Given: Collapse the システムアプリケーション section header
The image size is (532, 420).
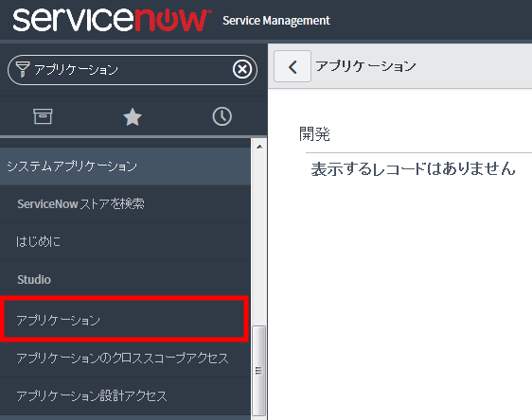Looking at the screenshot, I should (x=126, y=166).
